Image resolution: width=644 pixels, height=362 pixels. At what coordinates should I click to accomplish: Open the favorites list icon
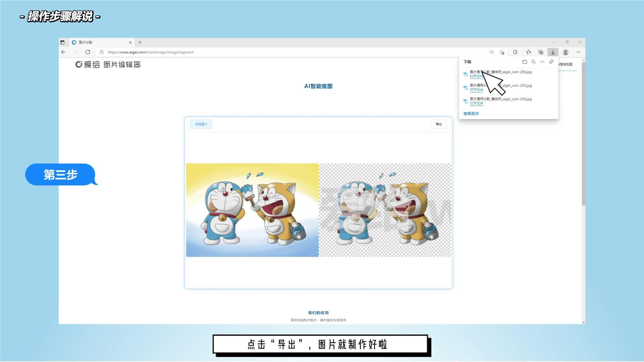pyautogui.click(x=529, y=52)
